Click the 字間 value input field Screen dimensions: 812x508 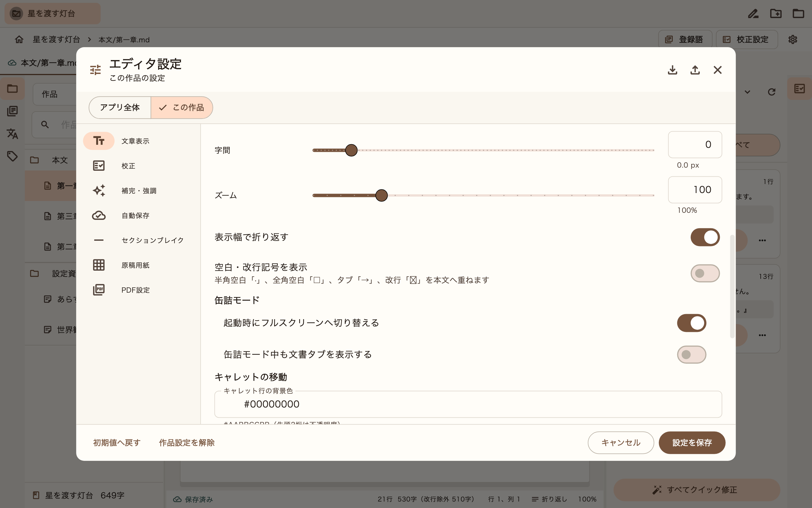point(695,144)
